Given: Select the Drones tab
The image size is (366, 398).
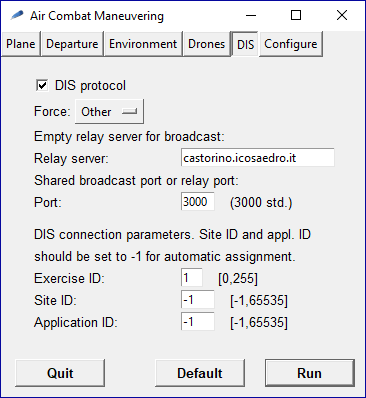Looking at the screenshot, I should pos(206,44).
